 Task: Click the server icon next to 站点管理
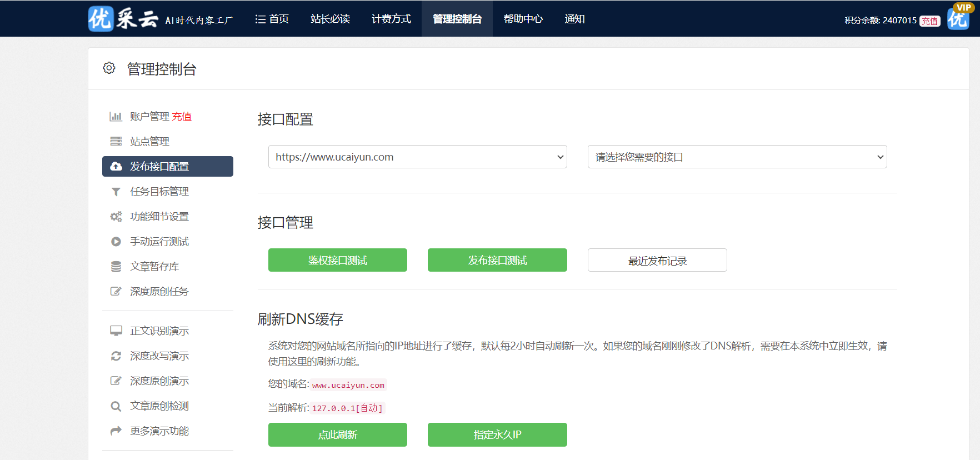116,142
